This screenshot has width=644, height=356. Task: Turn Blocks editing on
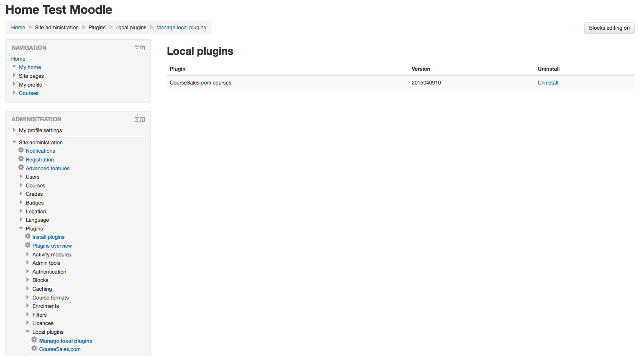[609, 28]
